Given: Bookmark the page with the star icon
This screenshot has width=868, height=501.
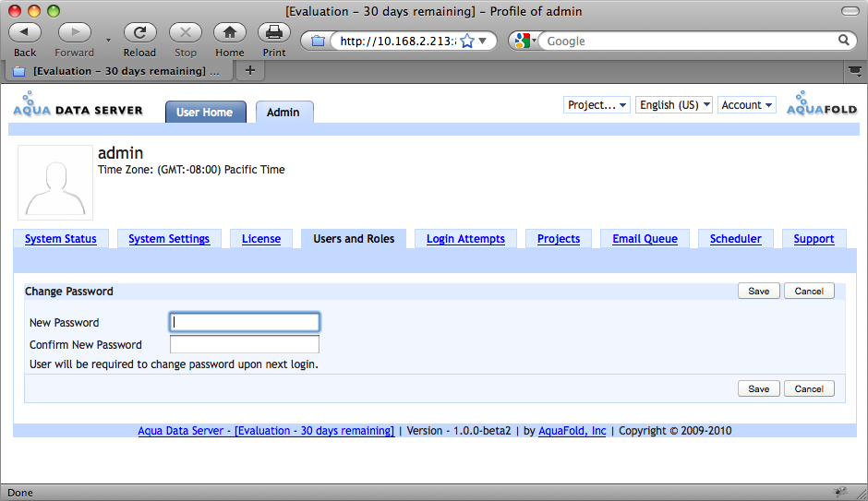Looking at the screenshot, I should click(x=467, y=41).
